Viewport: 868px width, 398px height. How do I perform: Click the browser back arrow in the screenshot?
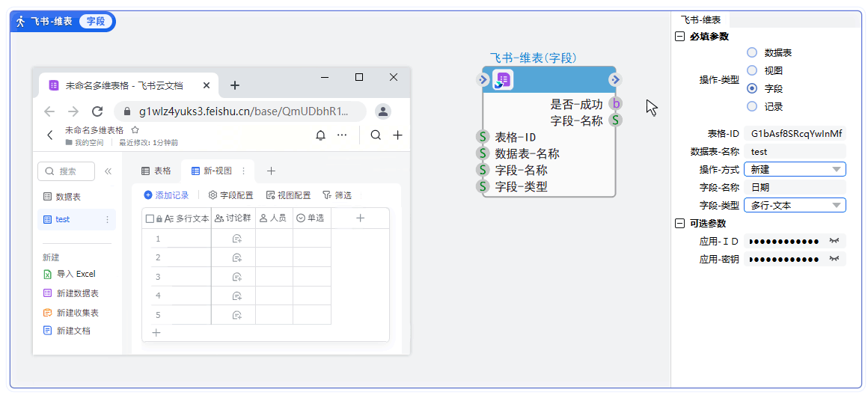[x=49, y=111]
